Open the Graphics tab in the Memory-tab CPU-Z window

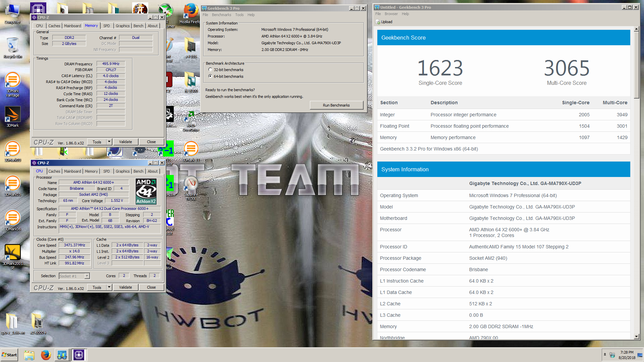point(122,26)
